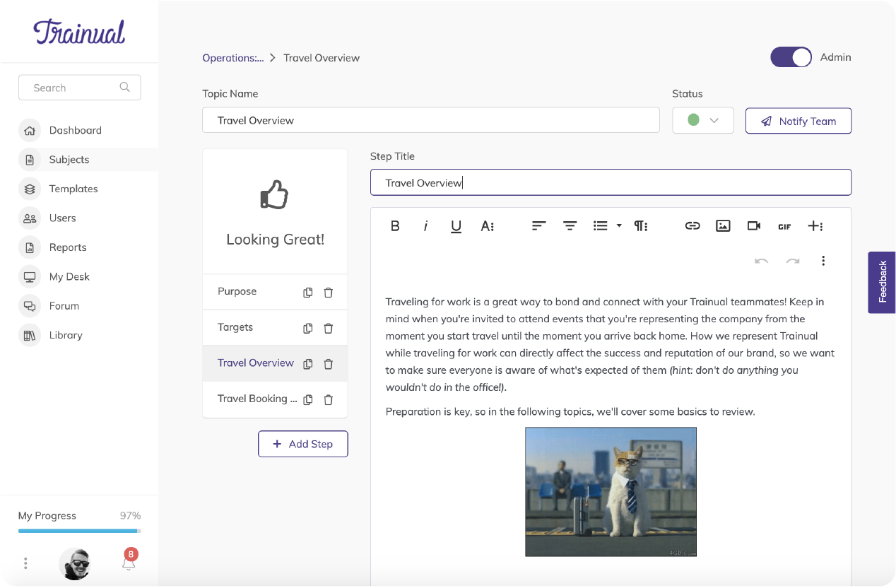Viewport: 896px width, 588px height.
Task: Open the editor's more options menu
Action: [x=823, y=261]
